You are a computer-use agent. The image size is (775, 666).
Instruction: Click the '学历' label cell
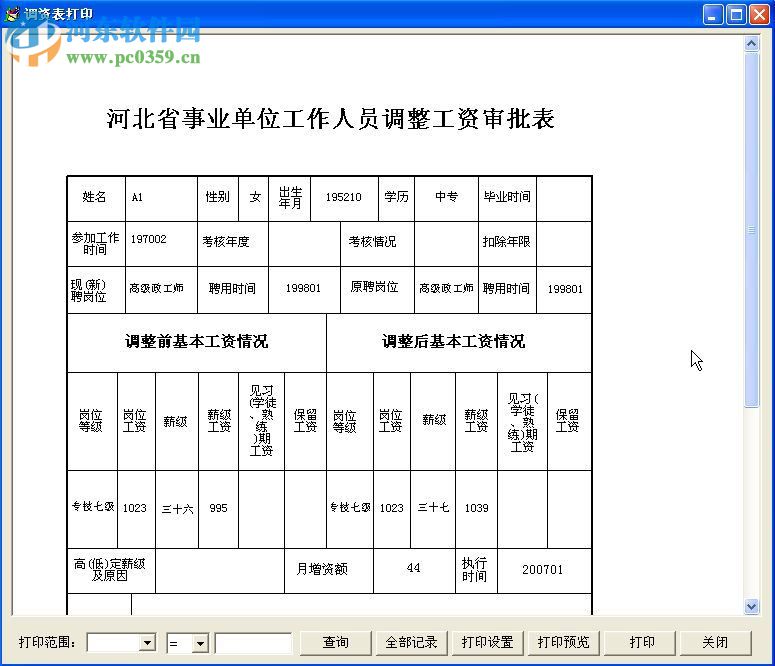pyautogui.click(x=396, y=197)
